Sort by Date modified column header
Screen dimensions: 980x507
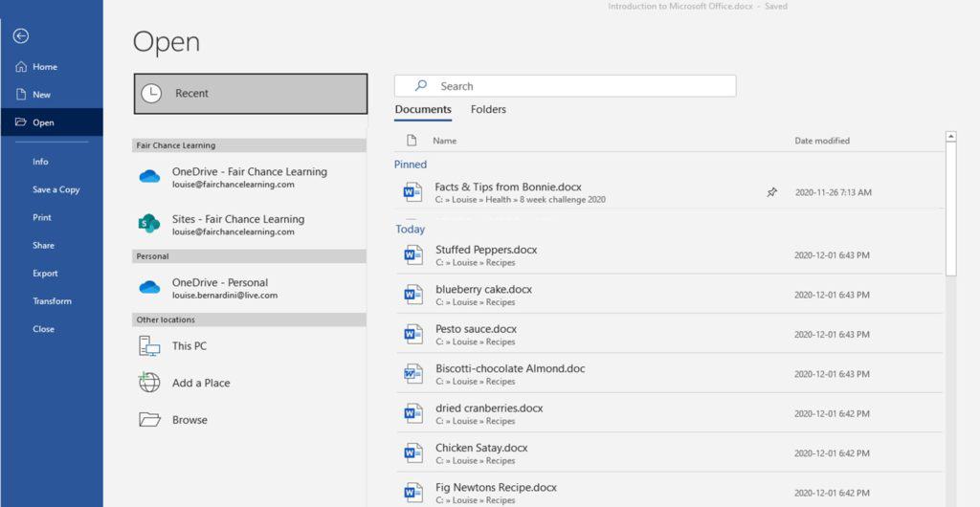tap(822, 141)
